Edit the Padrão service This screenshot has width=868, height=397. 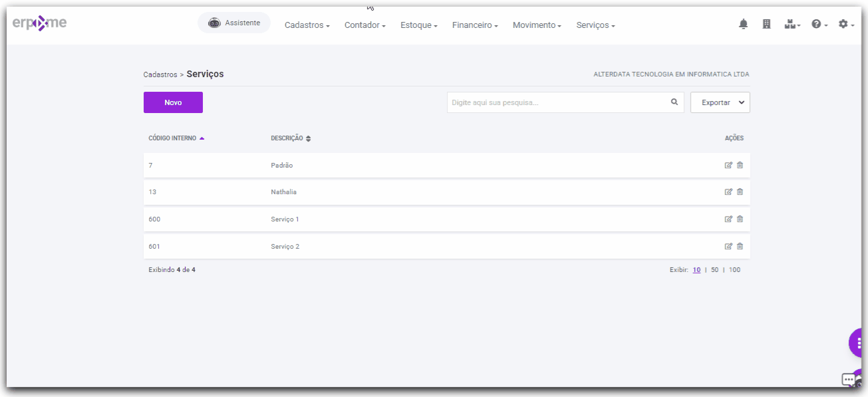(x=728, y=165)
